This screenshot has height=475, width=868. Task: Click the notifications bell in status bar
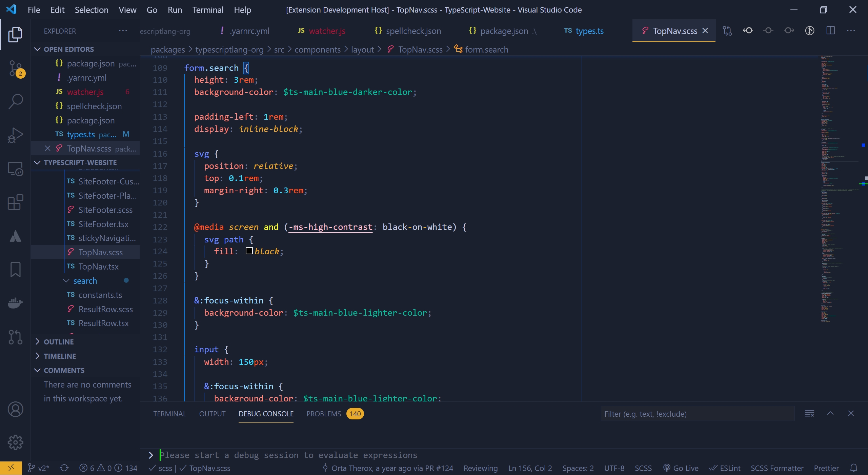853,468
